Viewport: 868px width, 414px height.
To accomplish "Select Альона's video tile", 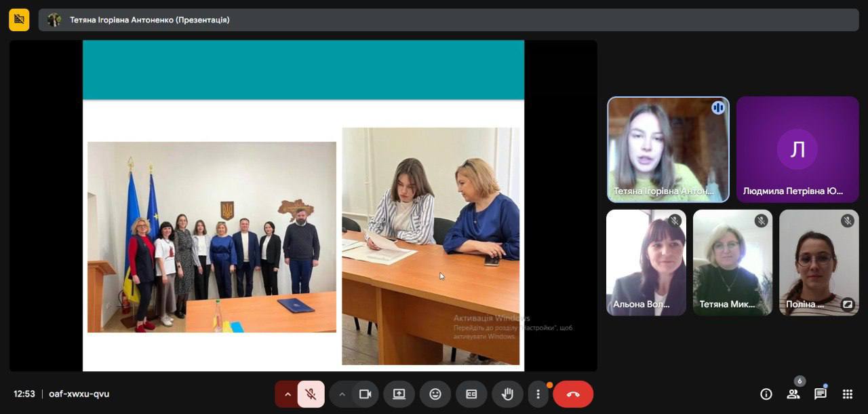I will point(646,263).
